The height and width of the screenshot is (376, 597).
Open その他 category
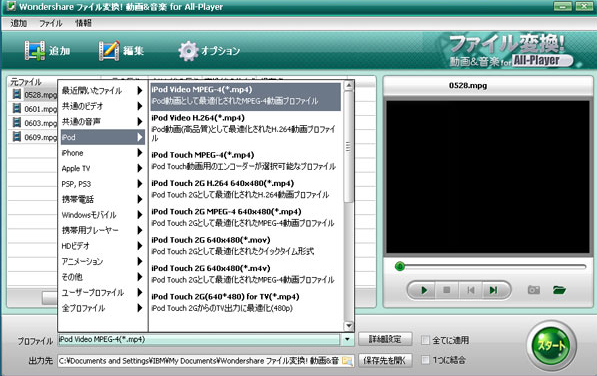pyautogui.click(x=102, y=277)
